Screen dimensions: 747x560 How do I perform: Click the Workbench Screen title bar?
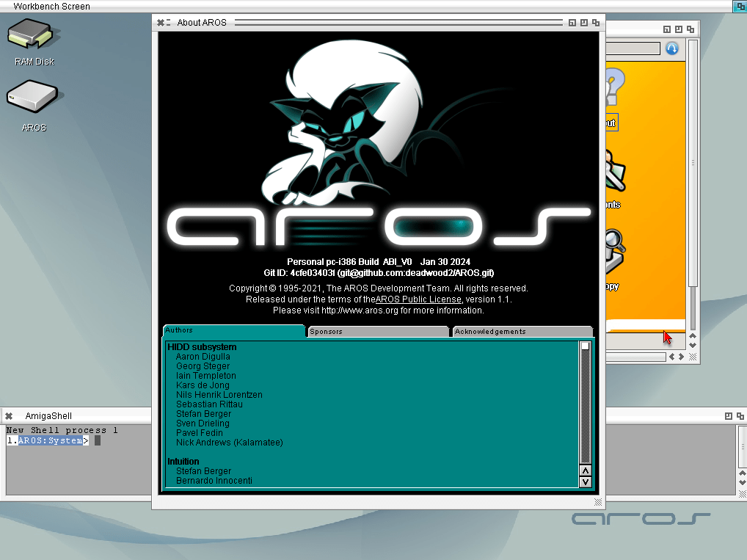[x=367, y=6]
